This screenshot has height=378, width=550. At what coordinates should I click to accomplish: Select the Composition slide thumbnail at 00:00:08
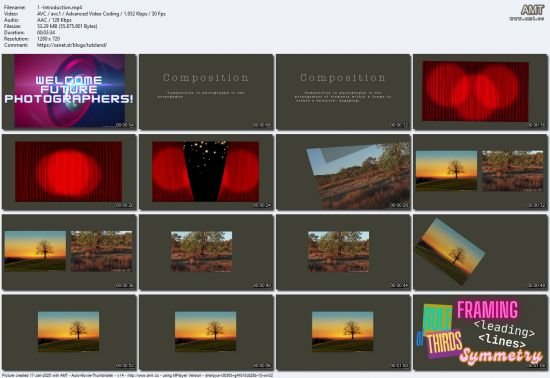pos(206,92)
